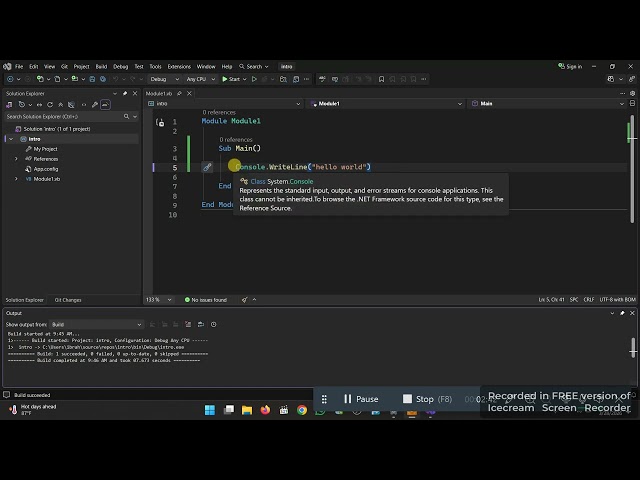Viewport: 640px width, 480px height.
Task: Open the intro project scope dropdown
Action: pos(224,104)
